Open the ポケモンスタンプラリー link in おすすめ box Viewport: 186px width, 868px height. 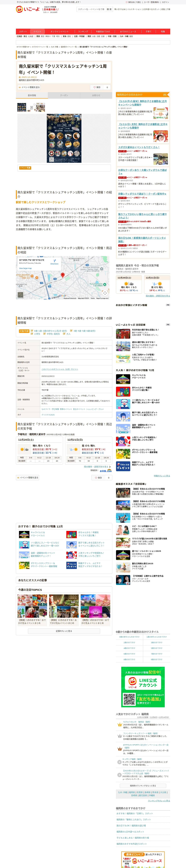[44, 565]
